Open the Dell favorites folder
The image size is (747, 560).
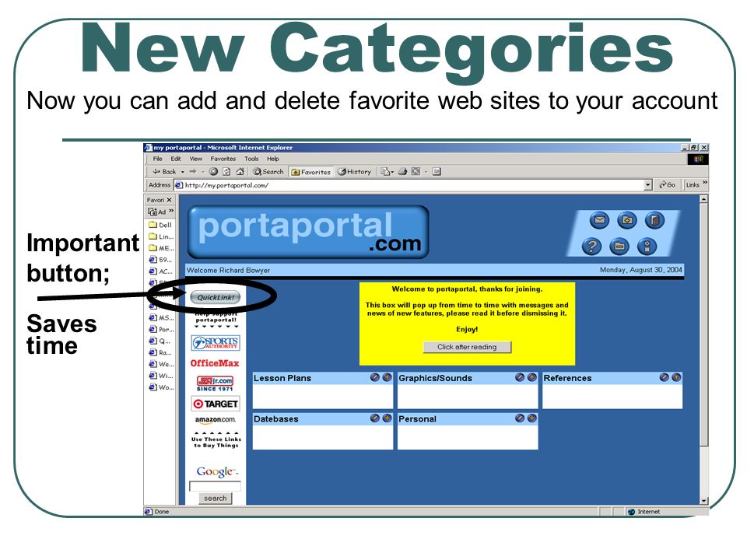160,225
